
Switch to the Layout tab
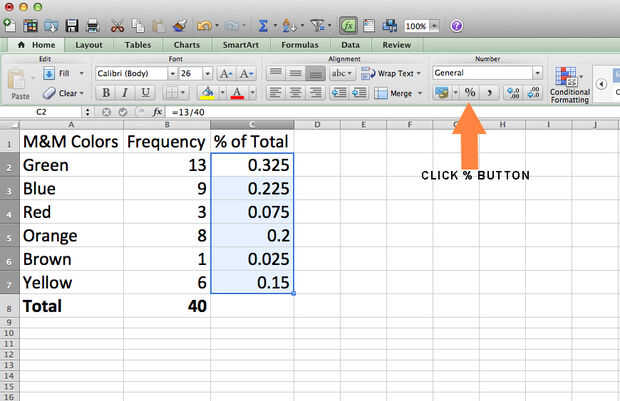point(89,45)
